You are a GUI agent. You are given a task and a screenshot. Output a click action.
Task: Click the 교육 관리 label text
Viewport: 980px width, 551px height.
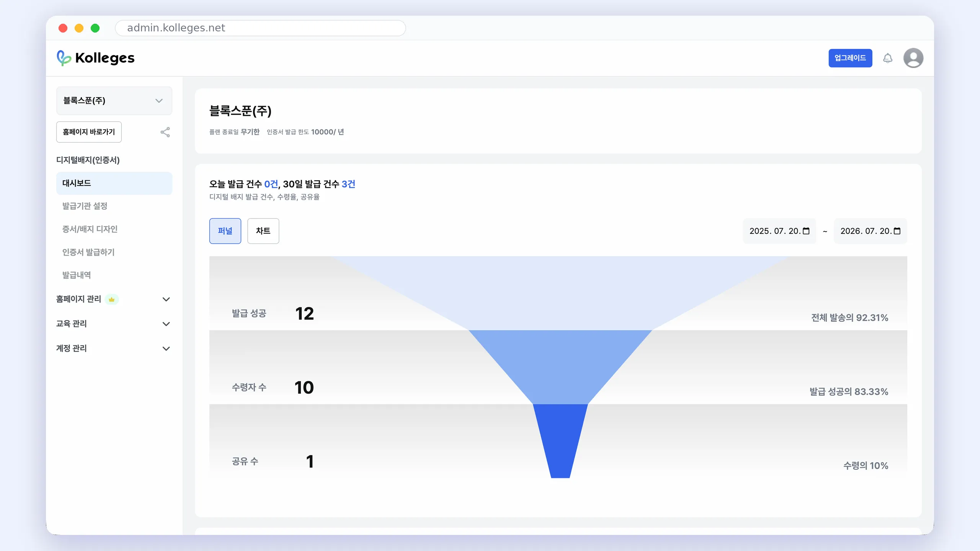pyautogui.click(x=72, y=324)
